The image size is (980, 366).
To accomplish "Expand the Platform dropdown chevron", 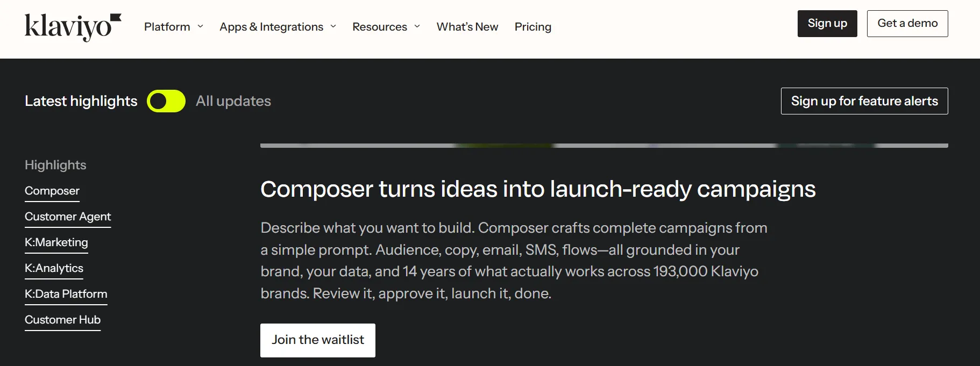I will tap(201, 26).
